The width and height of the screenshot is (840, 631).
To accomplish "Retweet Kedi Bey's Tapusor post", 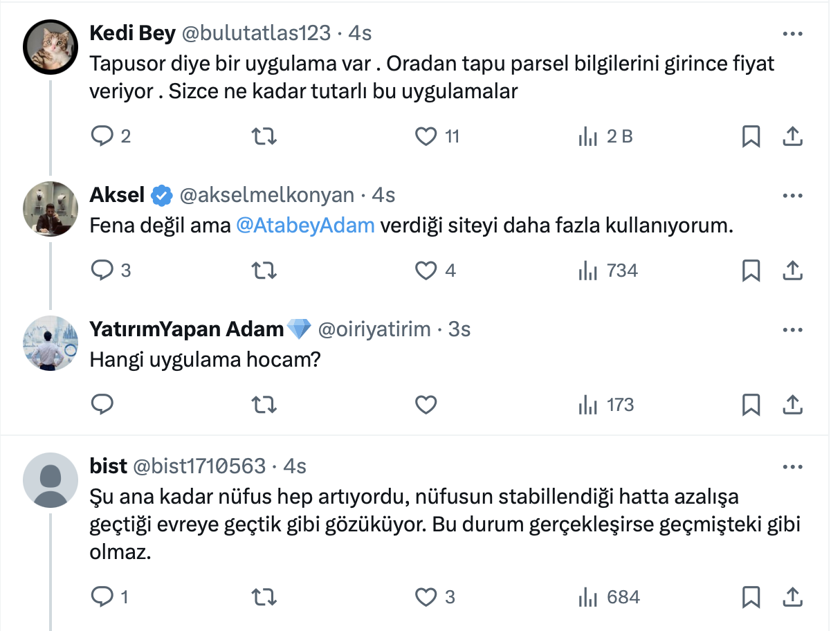I will [x=263, y=136].
